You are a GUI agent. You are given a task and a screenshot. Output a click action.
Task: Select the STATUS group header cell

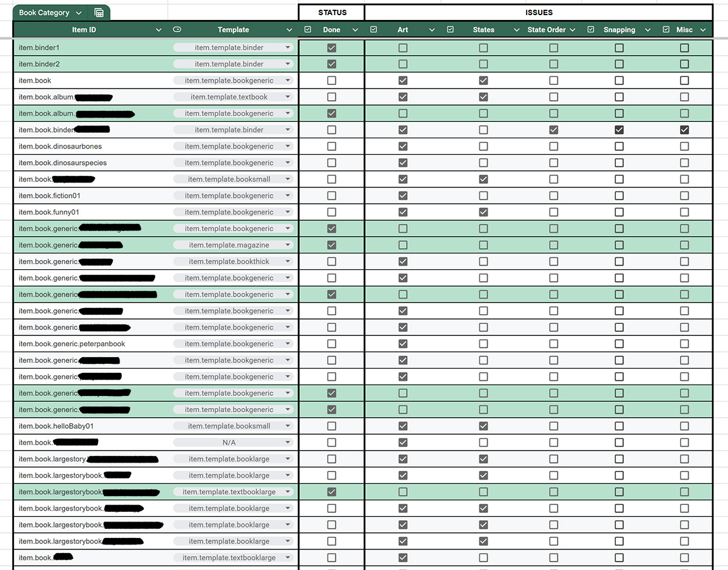[x=332, y=12]
